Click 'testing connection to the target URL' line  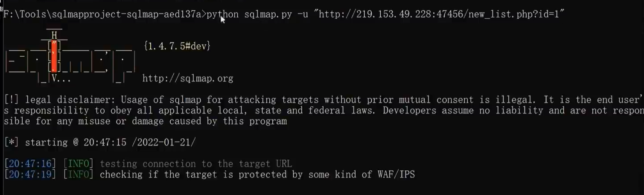196,164
